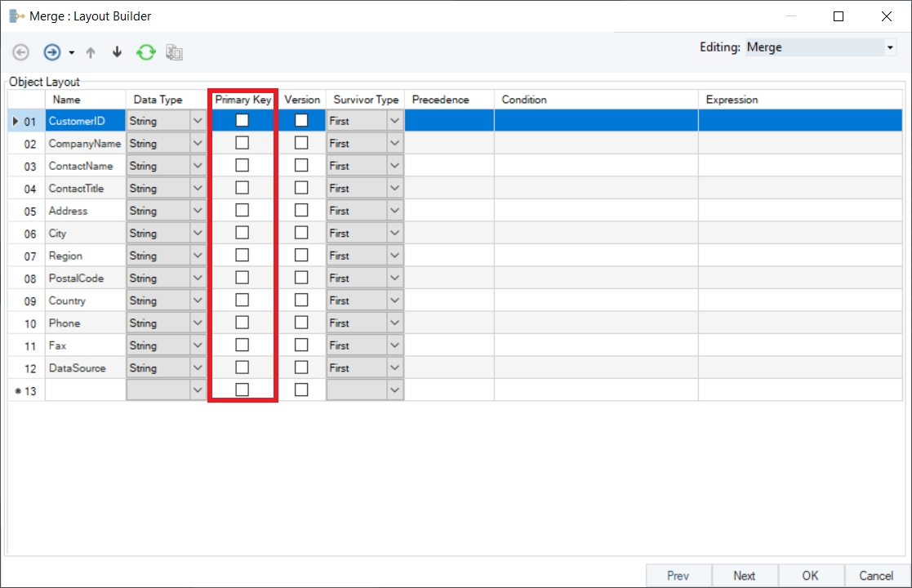Move the selected field down with down arrow
Image resolution: width=912 pixels, height=588 pixels.
point(117,51)
